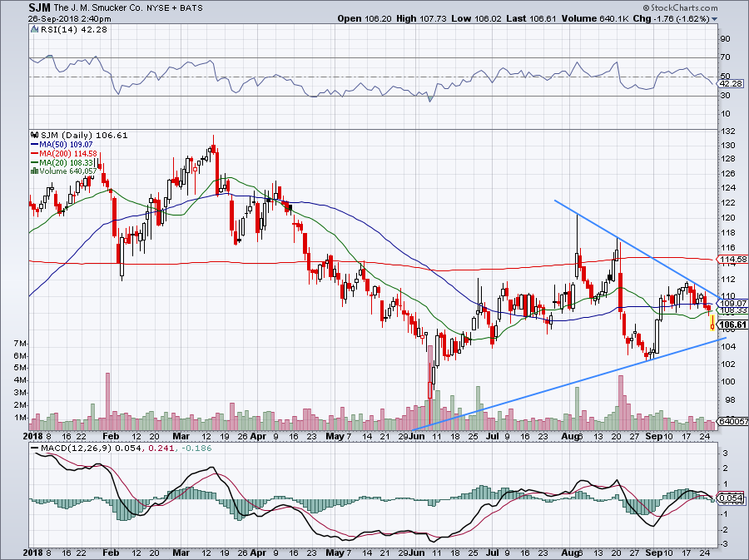Click the Jun label on the price chart date axis

418,436
